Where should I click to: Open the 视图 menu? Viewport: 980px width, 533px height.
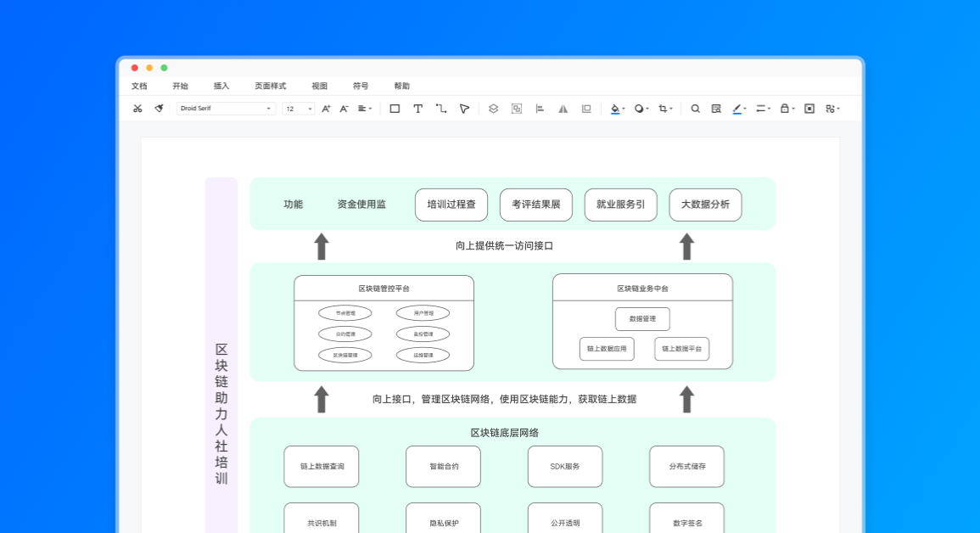[x=319, y=87]
